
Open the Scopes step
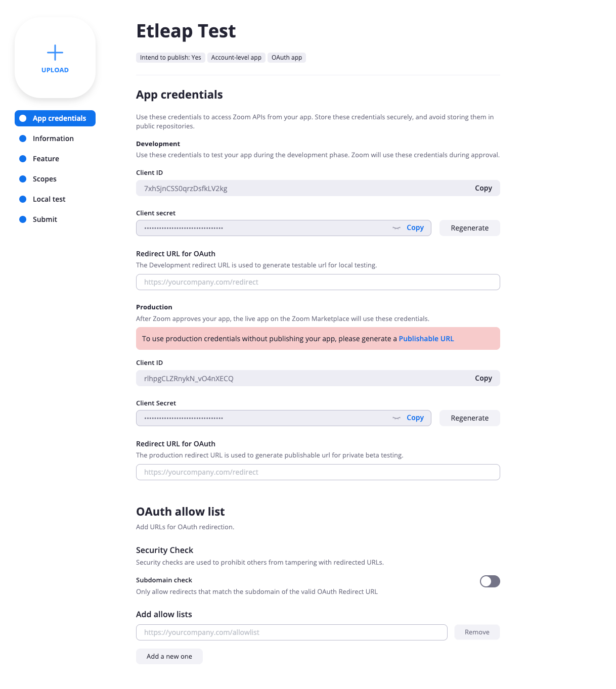point(45,179)
